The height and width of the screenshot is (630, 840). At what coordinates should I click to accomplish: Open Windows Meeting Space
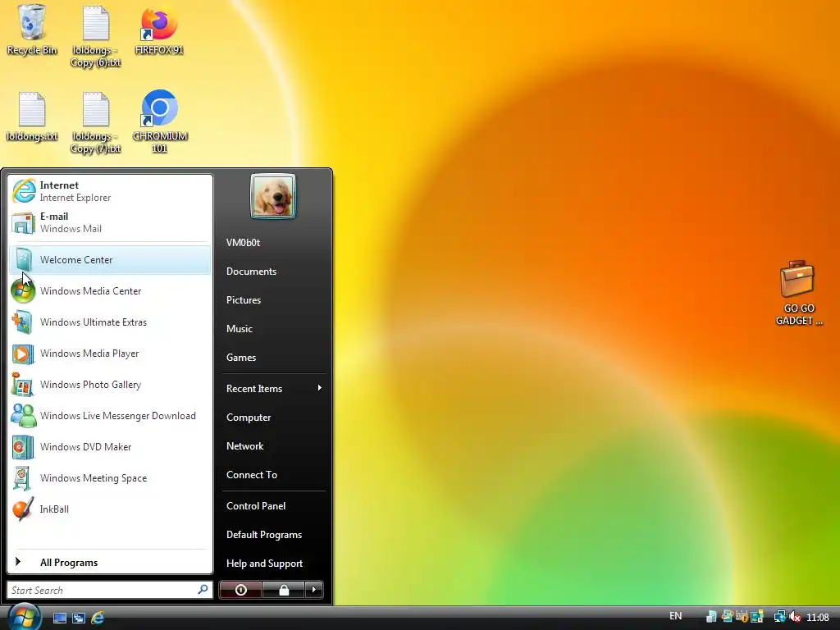click(111, 478)
